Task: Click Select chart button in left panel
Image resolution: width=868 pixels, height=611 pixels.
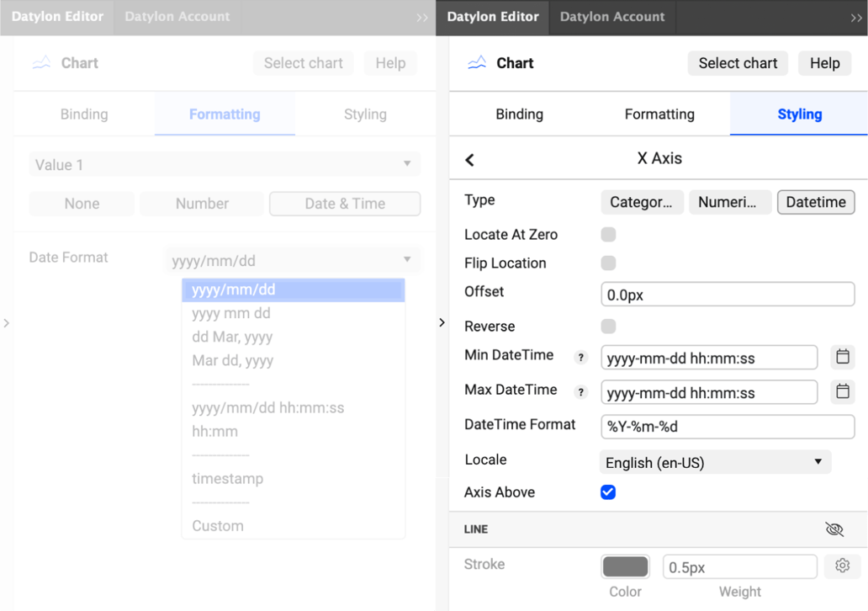Action: click(x=304, y=63)
